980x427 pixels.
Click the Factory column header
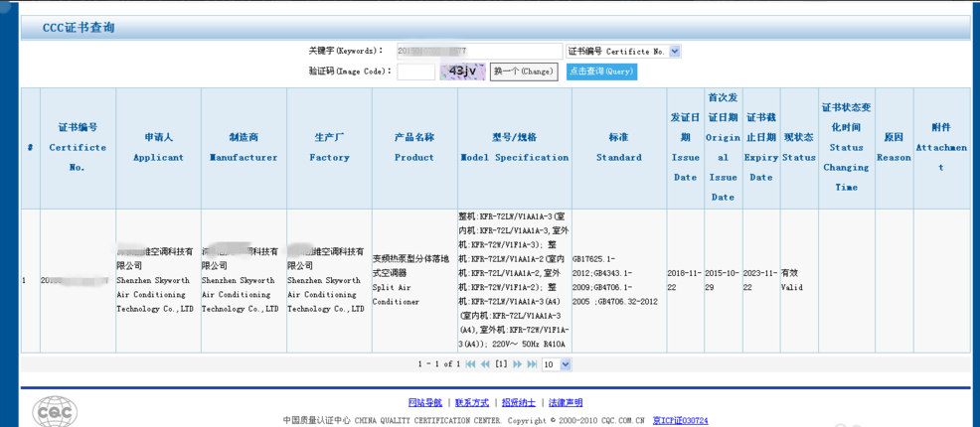[329, 148]
